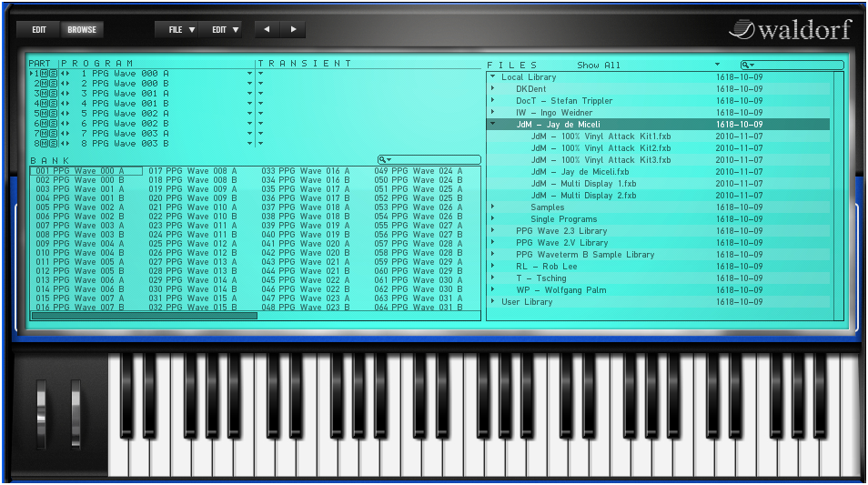Mute part 1 with its M button

click(x=45, y=74)
